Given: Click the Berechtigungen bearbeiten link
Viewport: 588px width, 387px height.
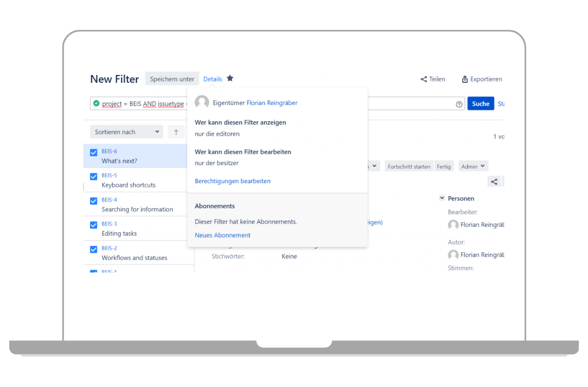Looking at the screenshot, I should (232, 181).
